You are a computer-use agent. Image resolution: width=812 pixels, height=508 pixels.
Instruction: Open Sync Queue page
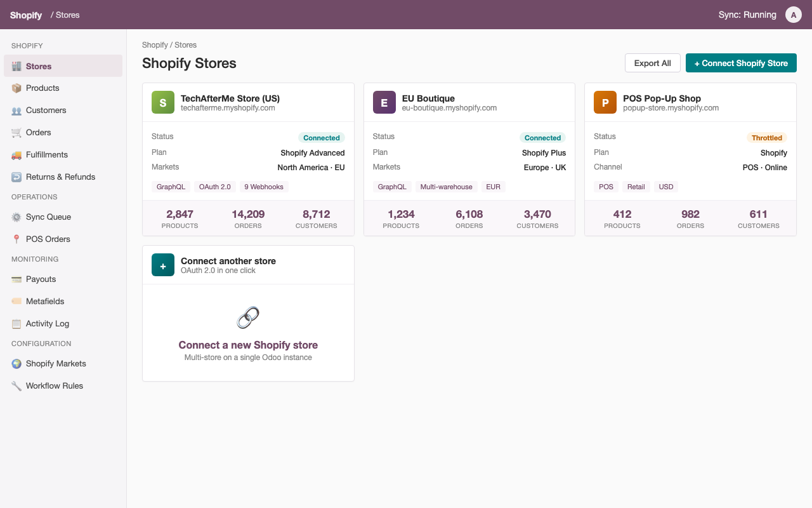point(63,217)
